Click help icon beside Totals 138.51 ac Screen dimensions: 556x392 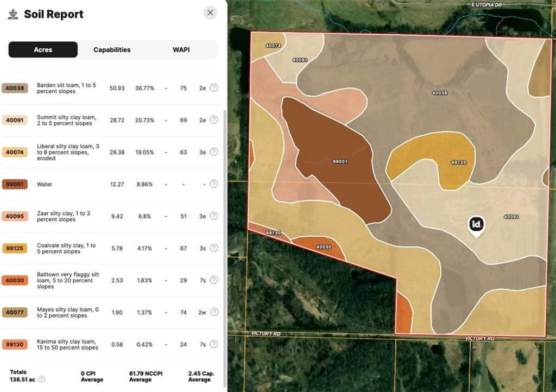tap(41, 379)
